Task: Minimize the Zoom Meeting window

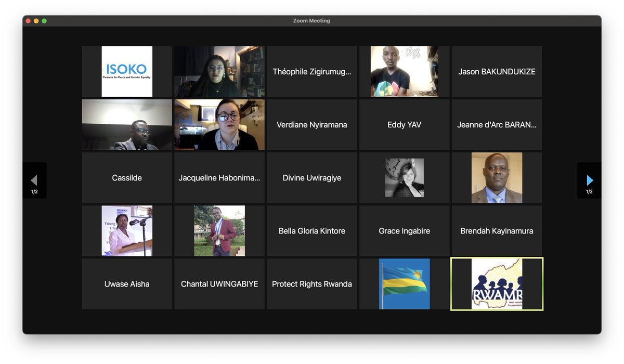Action: (x=36, y=21)
